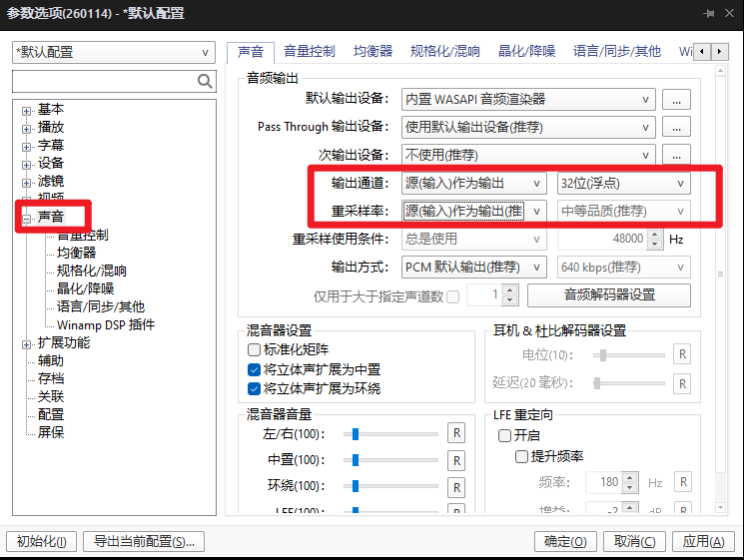Switch to the 规格化/混响 tab
This screenshot has height=560, width=744.
point(445,51)
